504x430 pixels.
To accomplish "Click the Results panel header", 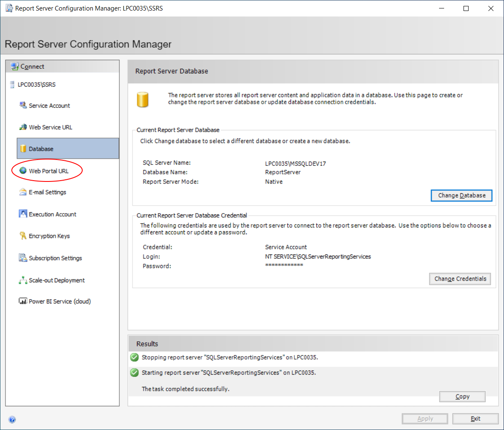I will click(313, 343).
